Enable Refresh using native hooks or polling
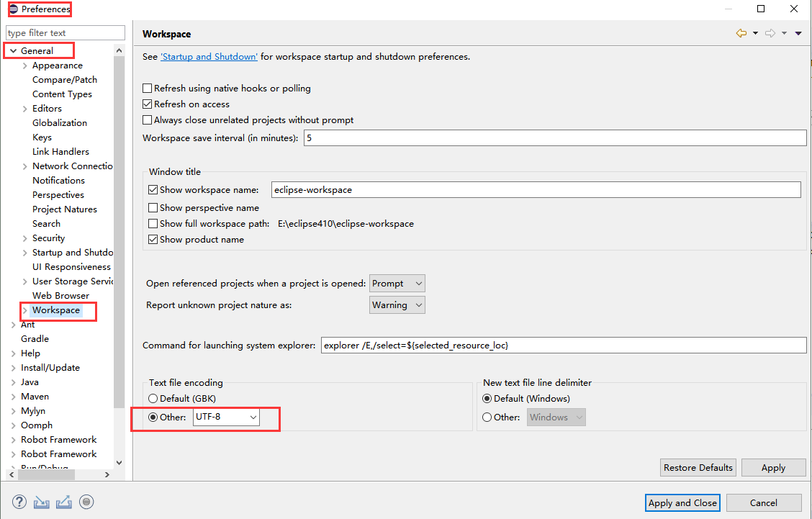 coord(148,89)
